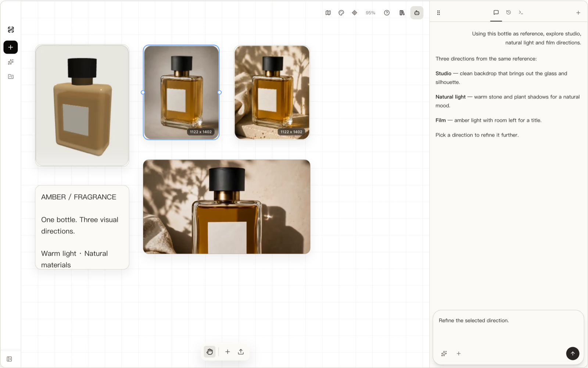Click the black plus add button in sidebar

pyautogui.click(x=11, y=47)
